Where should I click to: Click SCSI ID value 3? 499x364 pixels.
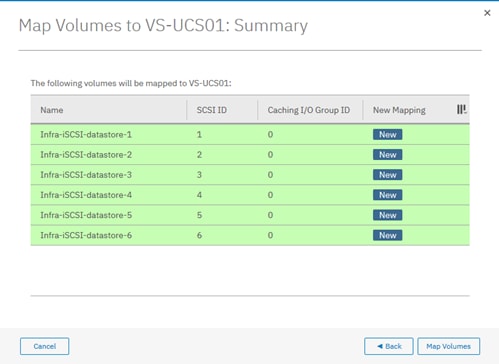pos(199,175)
